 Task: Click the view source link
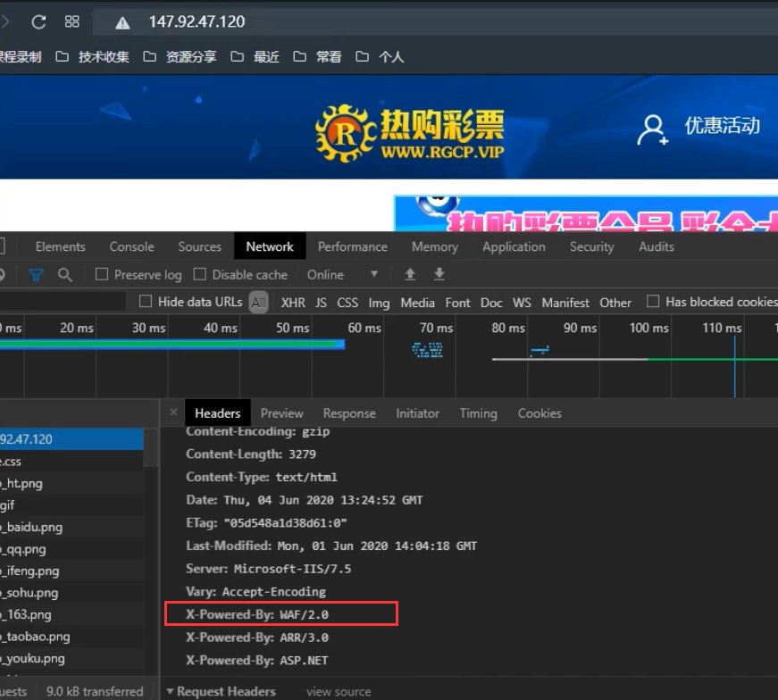[339, 691]
